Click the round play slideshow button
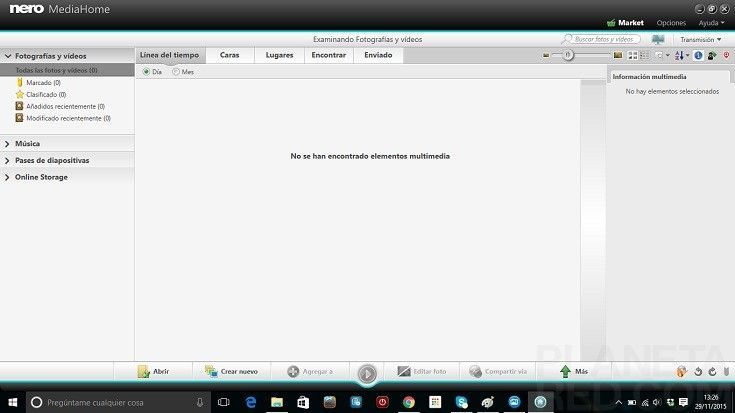Image resolution: width=735 pixels, height=413 pixels. [x=367, y=373]
